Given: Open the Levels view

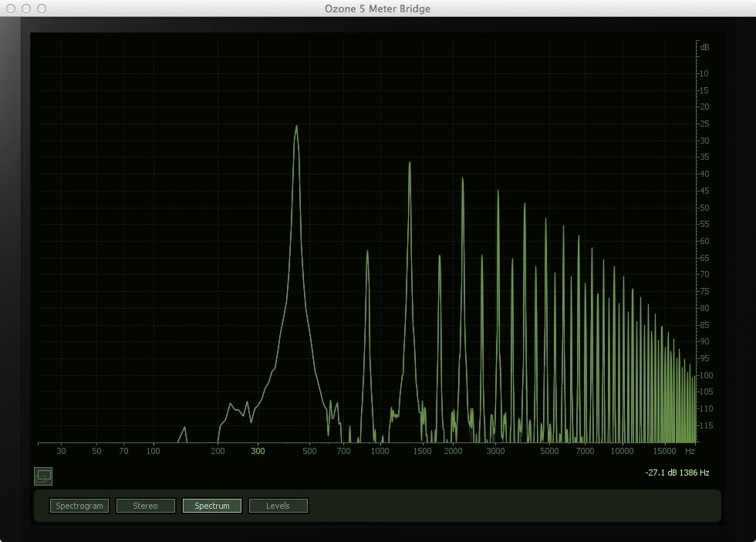Looking at the screenshot, I should (278, 506).
